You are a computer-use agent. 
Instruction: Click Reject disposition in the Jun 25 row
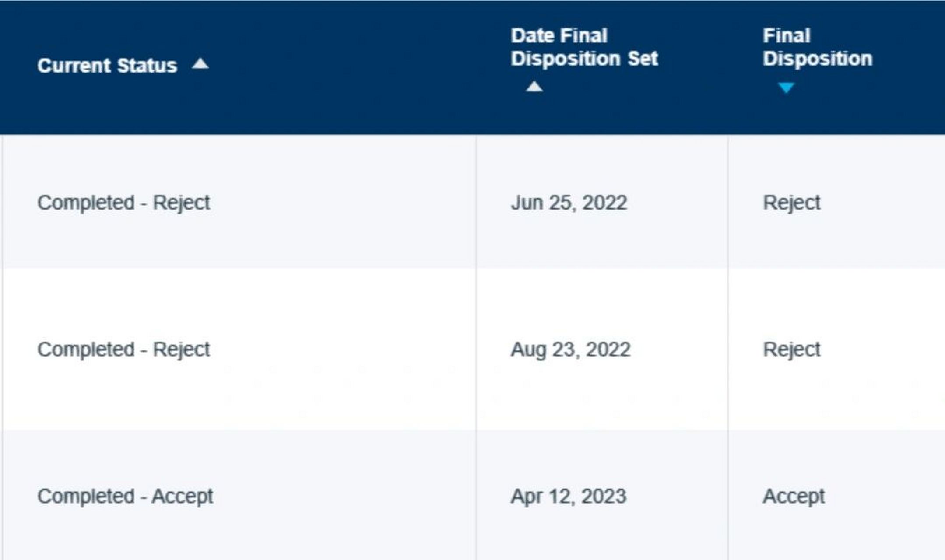click(x=791, y=203)
